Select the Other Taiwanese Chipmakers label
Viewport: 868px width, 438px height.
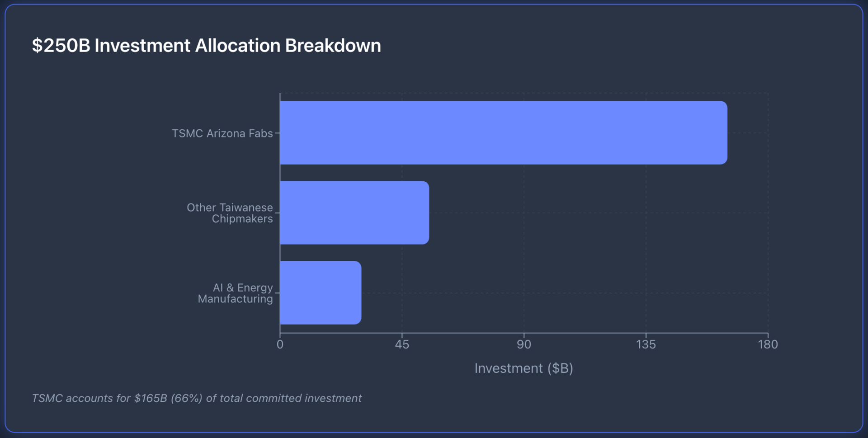[230, 213]
